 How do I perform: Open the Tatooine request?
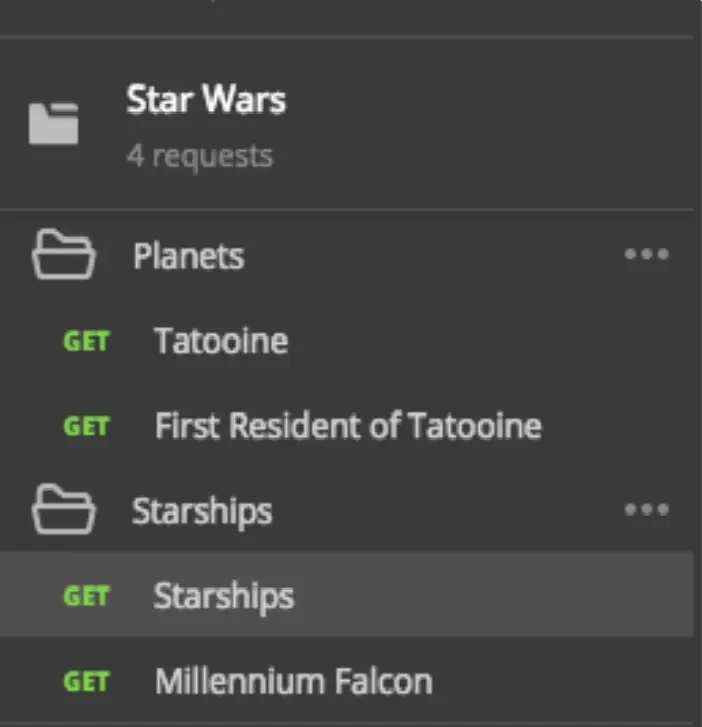[221, 341]
